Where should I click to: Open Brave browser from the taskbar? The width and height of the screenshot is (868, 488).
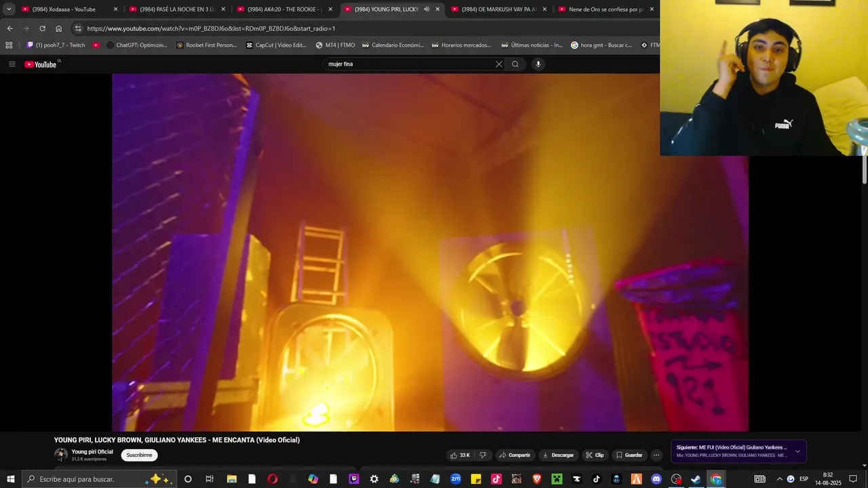pos(536,479)
